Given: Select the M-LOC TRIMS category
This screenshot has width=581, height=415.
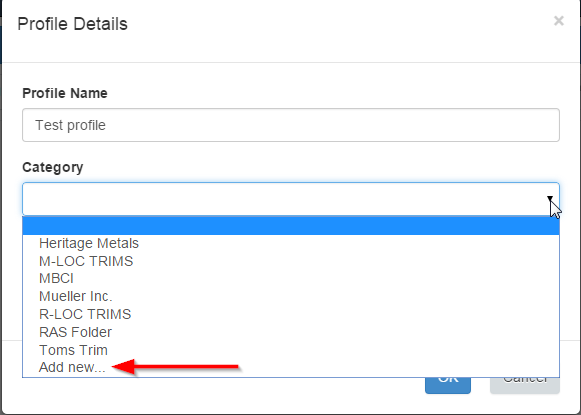Looking at the screenshot, I should 86,261.
